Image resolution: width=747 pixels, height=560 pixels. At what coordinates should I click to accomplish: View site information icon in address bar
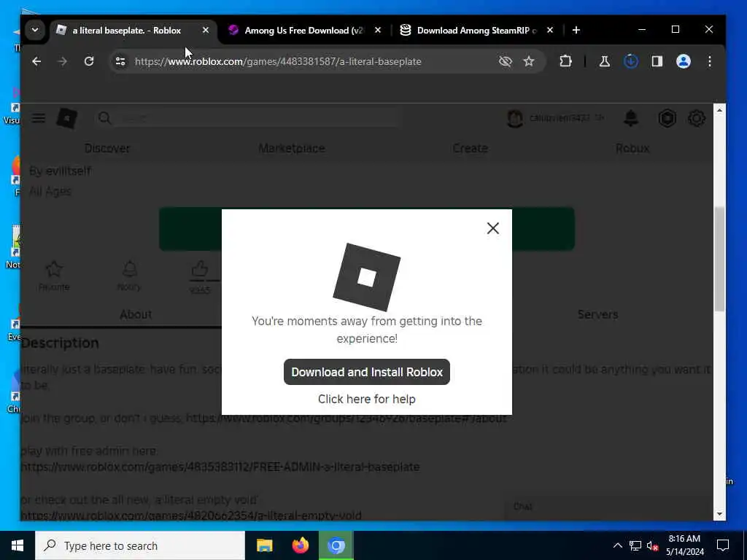point(120,61)
